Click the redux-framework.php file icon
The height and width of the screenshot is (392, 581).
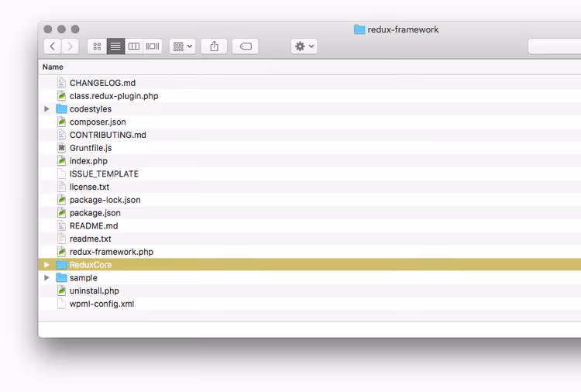[61, 252]
